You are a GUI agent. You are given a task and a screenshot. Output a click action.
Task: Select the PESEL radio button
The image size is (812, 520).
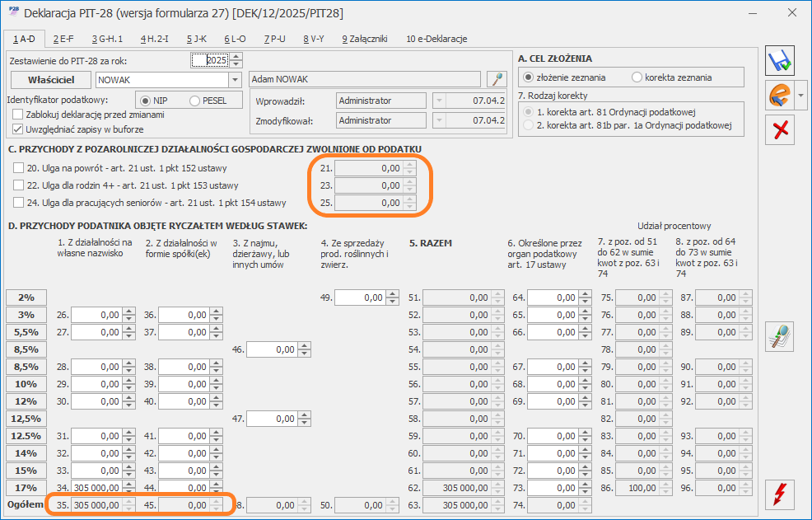pyautogui.click(x=195, y=101)
